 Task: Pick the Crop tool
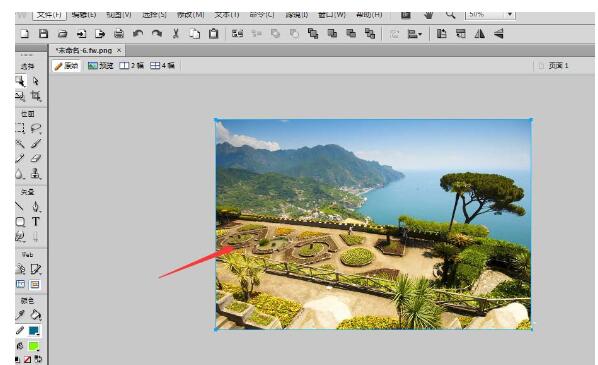[x=35, y=96]
